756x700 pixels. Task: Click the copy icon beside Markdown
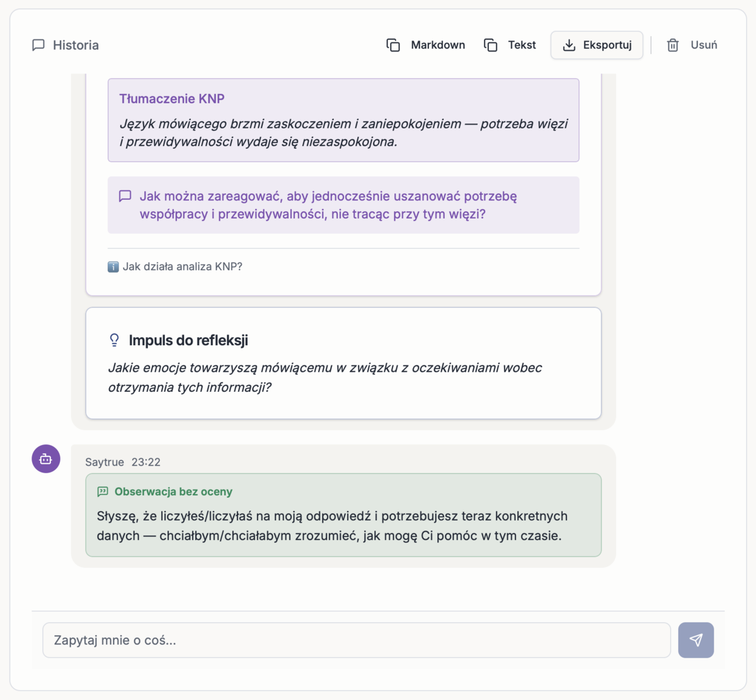click(x=393, y=45)
